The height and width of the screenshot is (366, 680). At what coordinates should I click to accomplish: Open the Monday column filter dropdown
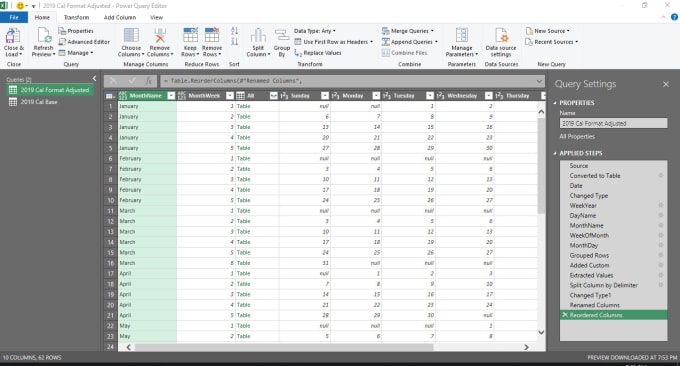pos(376,96)
